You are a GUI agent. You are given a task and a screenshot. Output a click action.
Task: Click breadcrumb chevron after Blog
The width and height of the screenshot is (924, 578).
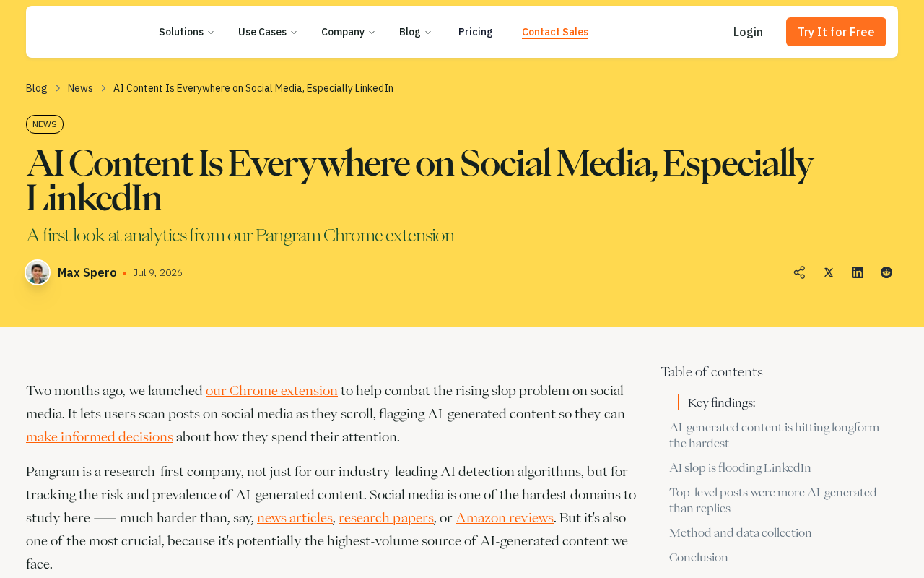point(58,88)
